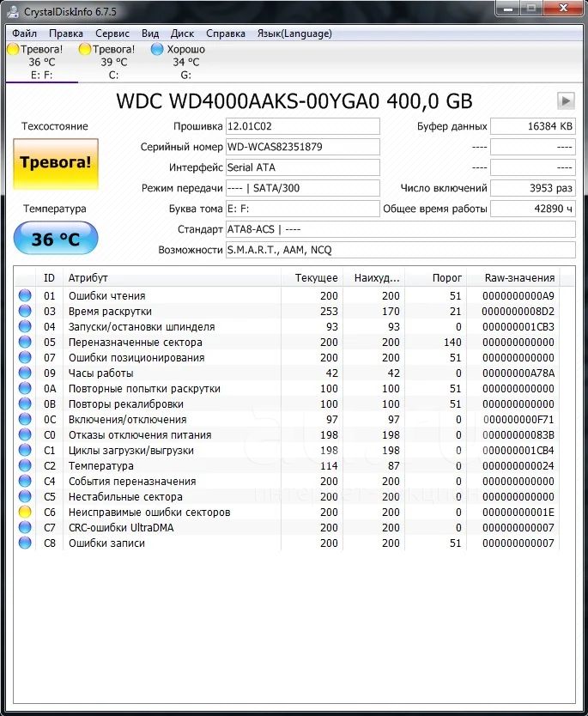The height and width of the screenshot is (716, 588).
Task: Open the Диск menu
Action: point(182,33)
